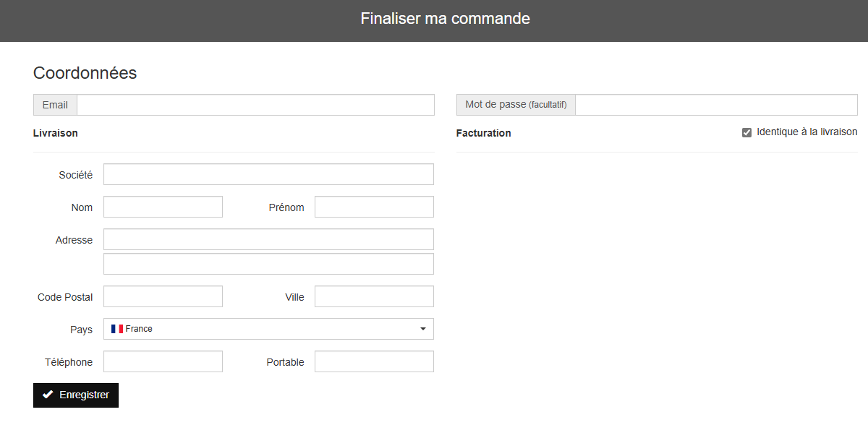
Task: Focus the Ville text field
Action: pyautogui.click(x=374, y=296)
